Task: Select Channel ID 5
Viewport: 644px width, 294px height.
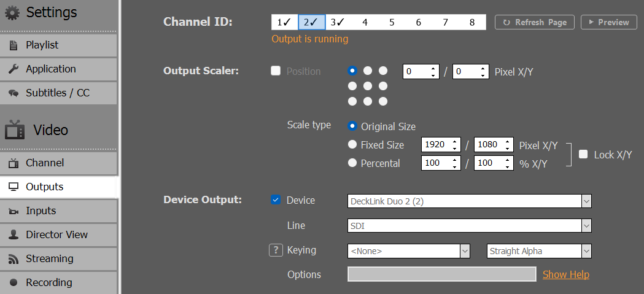Action: [x=392, y=22]
